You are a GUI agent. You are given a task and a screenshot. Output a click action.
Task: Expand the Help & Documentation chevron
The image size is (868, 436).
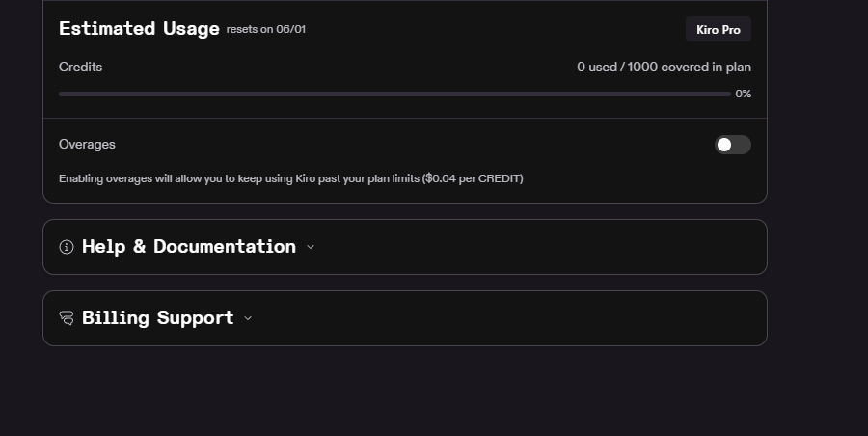(x=311, y=247)
